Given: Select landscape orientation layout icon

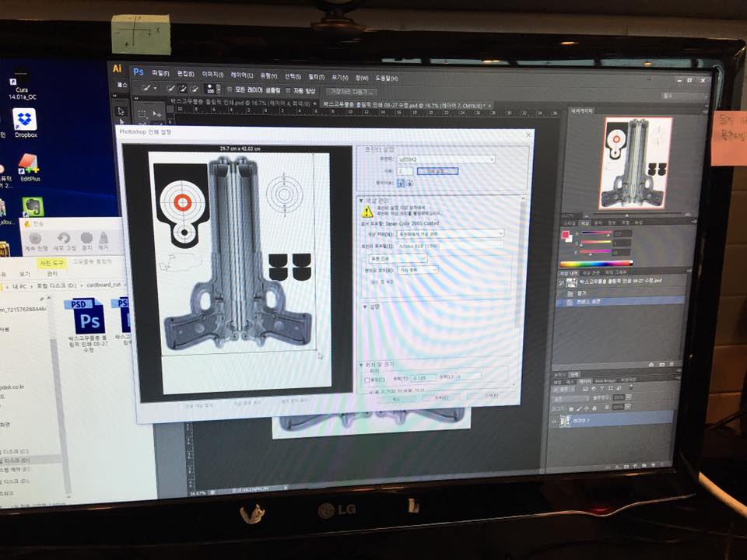Looking at the screenshot, I should 409,183.
